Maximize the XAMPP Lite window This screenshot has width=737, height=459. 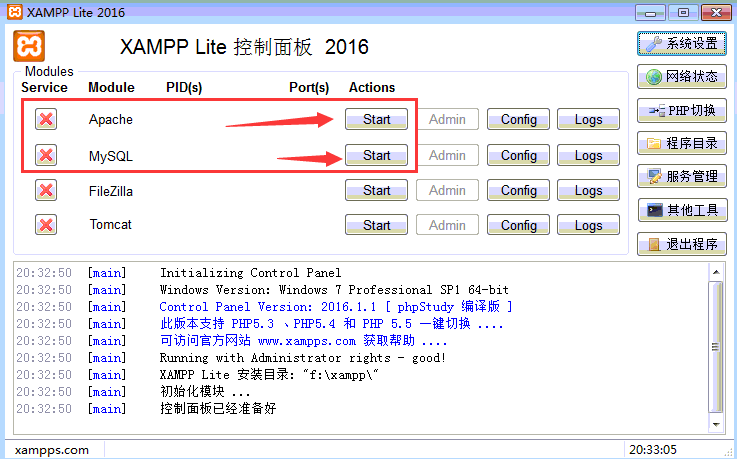point(683,12)
